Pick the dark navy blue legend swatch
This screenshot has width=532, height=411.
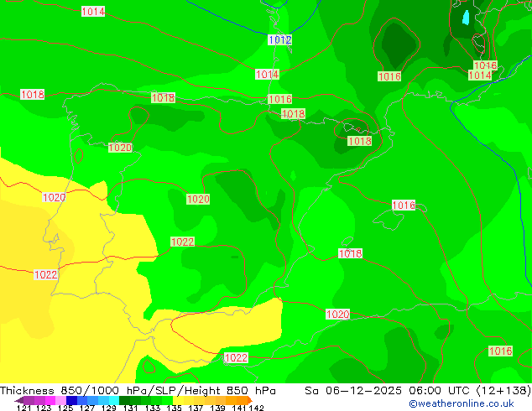click(x=71, y=400)
